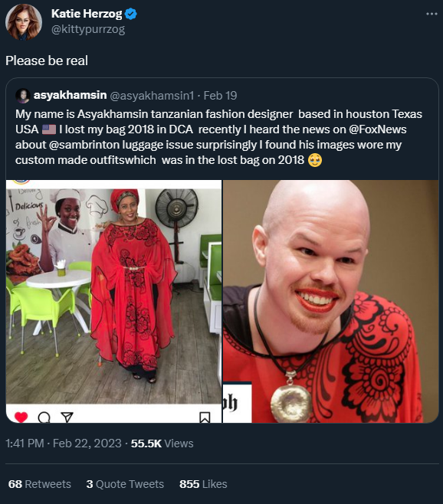The height and width of the screenshot is (504, 443).
Task: Click the bookmark save icon under photo
Action: tap(205, 417)
